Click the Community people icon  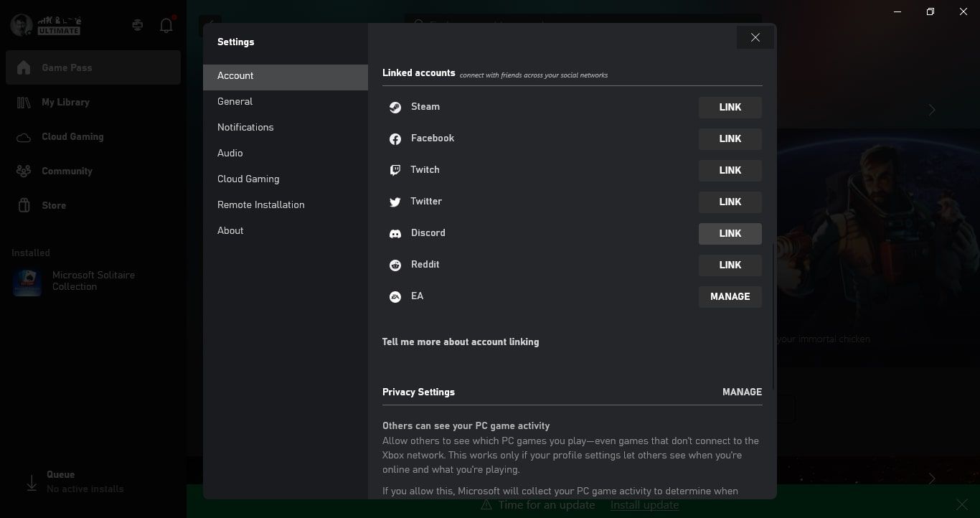click(x=24, y=171)
